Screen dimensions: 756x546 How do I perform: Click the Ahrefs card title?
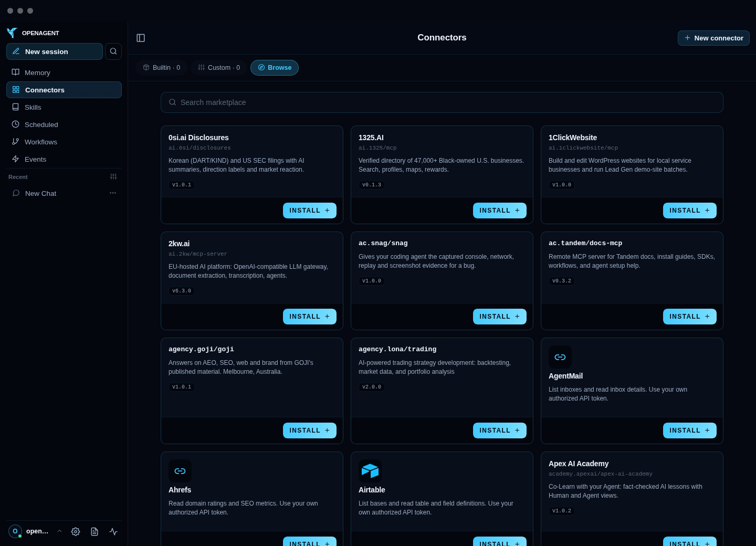180,490
